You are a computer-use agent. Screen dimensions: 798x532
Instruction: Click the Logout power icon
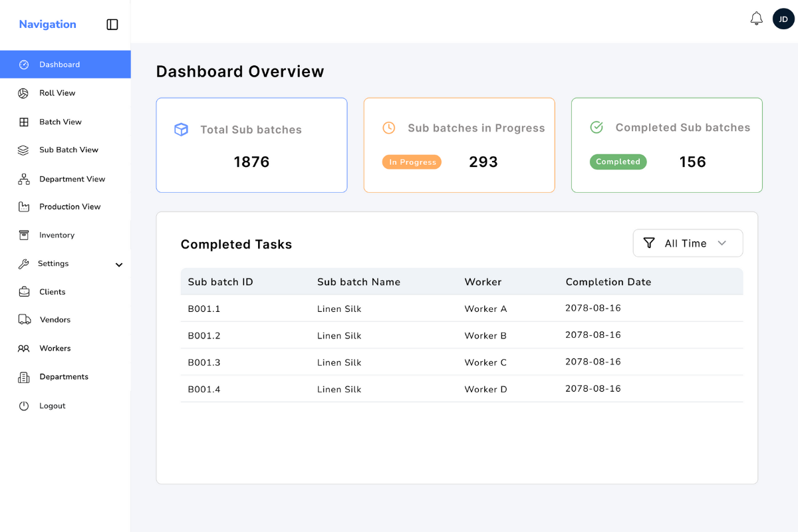pyautogui.click(x=24, y=406)
